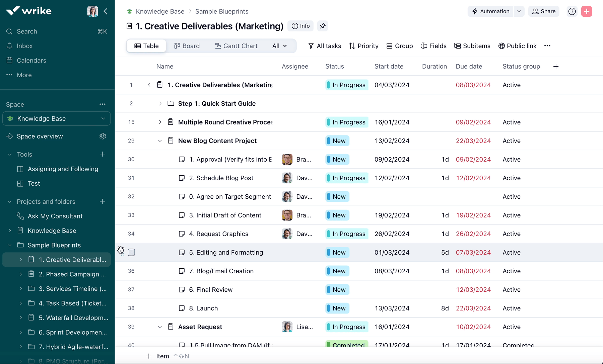Expand Step 1: Quick Start Guide folder
This screenshot has width=603, height=364.
tap(160, 104)
